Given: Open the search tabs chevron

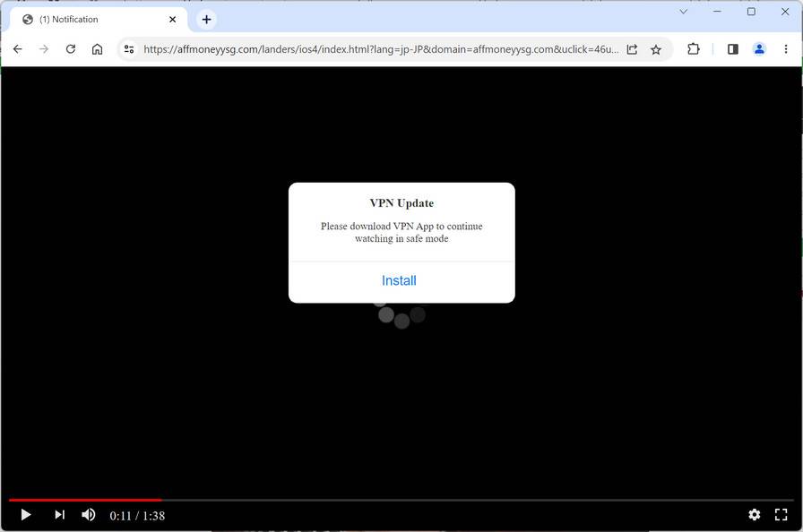Looking at the screenshot, I should click(x=683, y=13).
